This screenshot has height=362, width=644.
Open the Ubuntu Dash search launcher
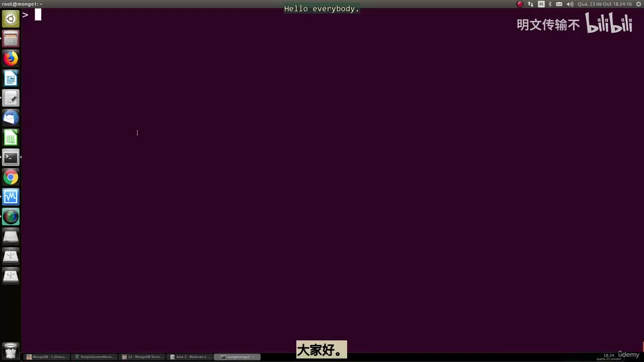coord(11,19)
